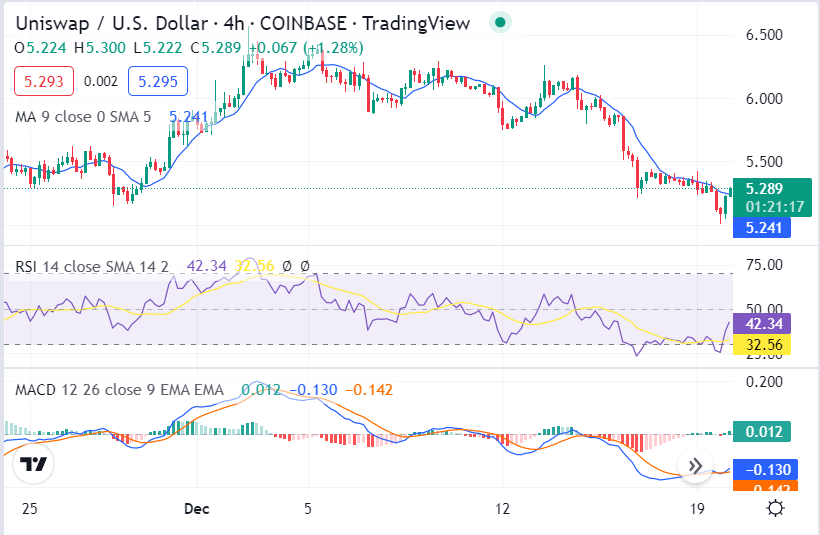Click the TradingView logo icon
Image resolution: width=820 pixels, height=535 pixels.
click(x=33, y=464)
